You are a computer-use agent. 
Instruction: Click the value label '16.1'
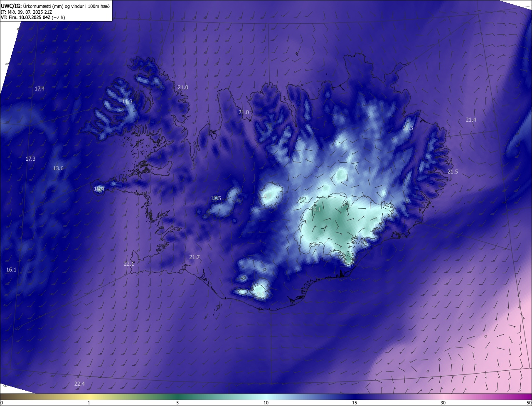(x=11, y=269)
